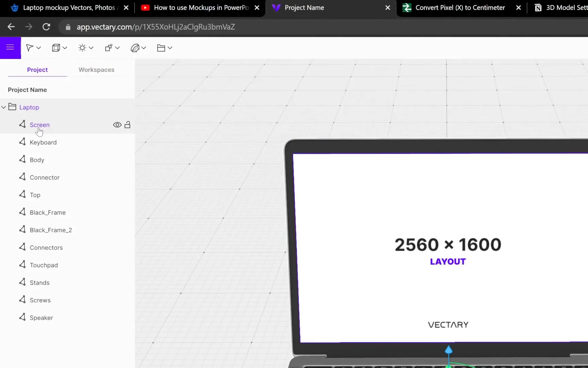Expand the arrange tool dropdown arrow
This screenshot has width=588, height=368.
coord(117,48)
